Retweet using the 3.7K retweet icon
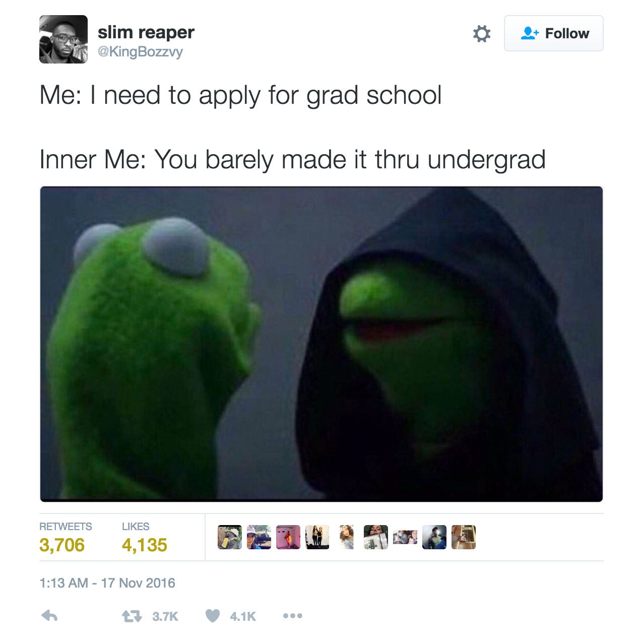Viewport: 644px width, 644px height. click(132, 616)
